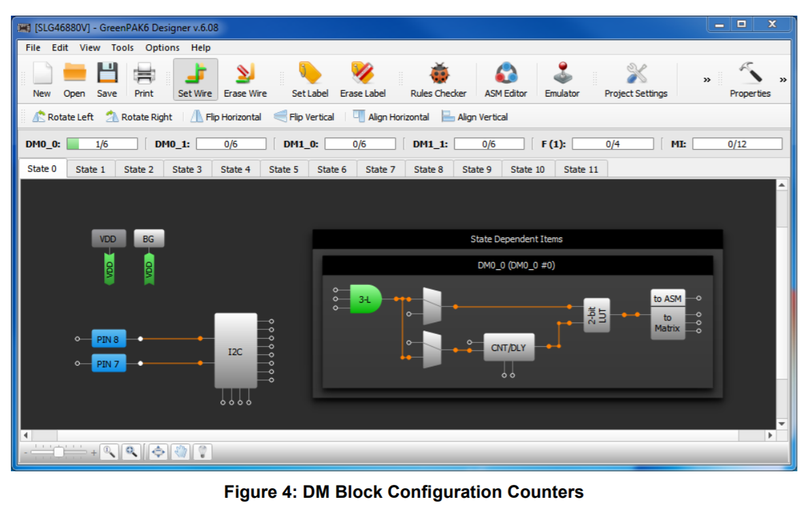Click the New file icon
Image resolution: width=812 pixels, height=508 pixels.
click(x=42, y=79)
